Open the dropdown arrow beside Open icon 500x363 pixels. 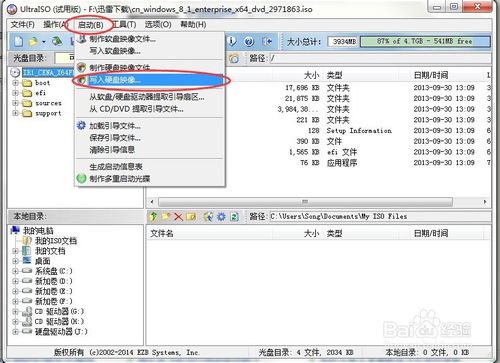click(44, 42)
